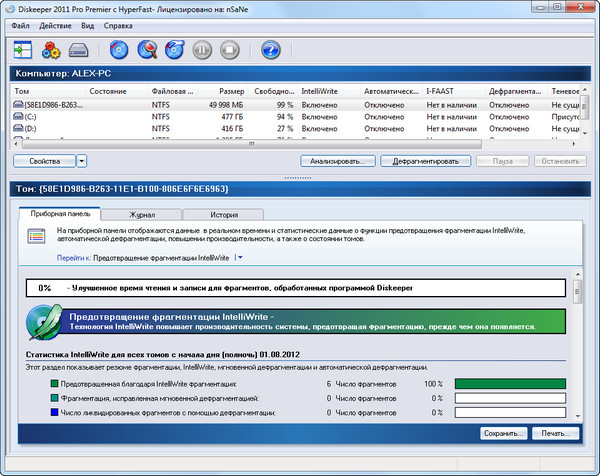Open the Действие menu

click(55, 23)
